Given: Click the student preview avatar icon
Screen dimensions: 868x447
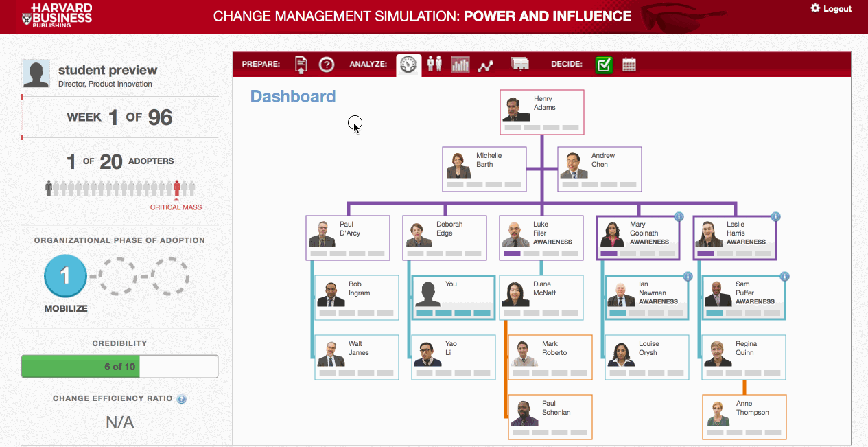Looking at the screenshot, I should point(36,73).
